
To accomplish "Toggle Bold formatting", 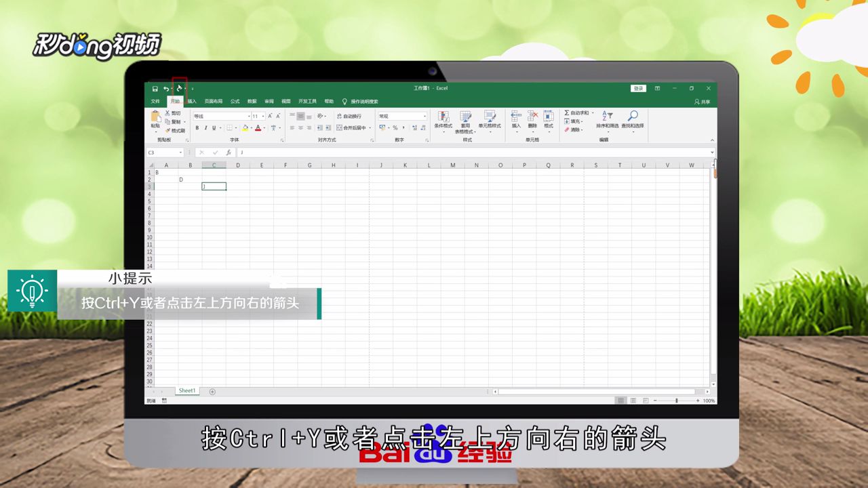I will (x=197, y=127).
